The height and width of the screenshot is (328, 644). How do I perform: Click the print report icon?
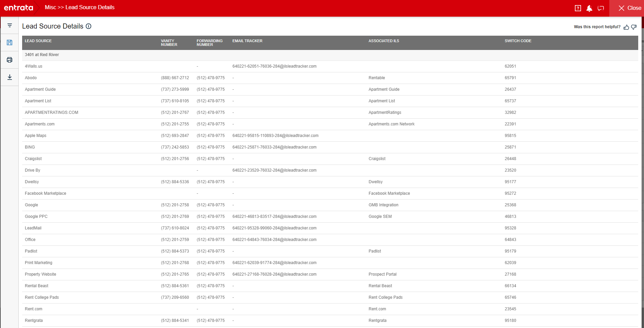coord(10,60)
